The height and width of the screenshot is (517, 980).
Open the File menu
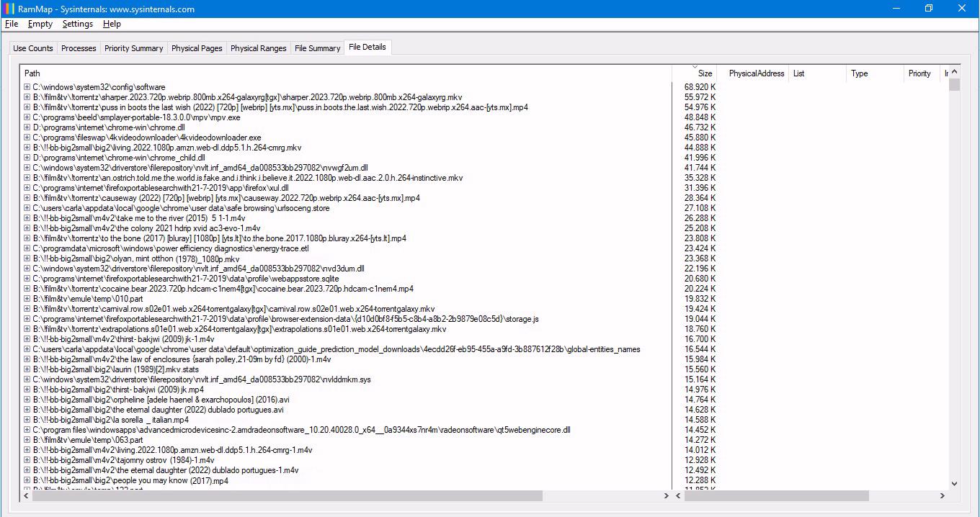11,24
